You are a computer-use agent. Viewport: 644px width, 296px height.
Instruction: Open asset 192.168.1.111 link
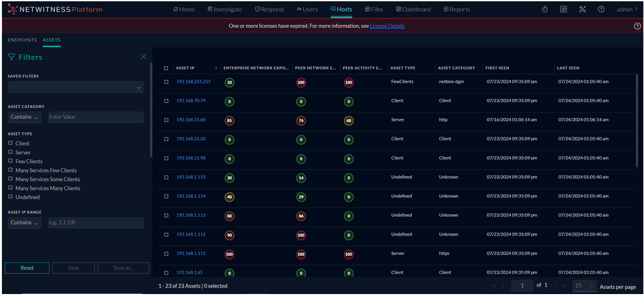[191, 254]
